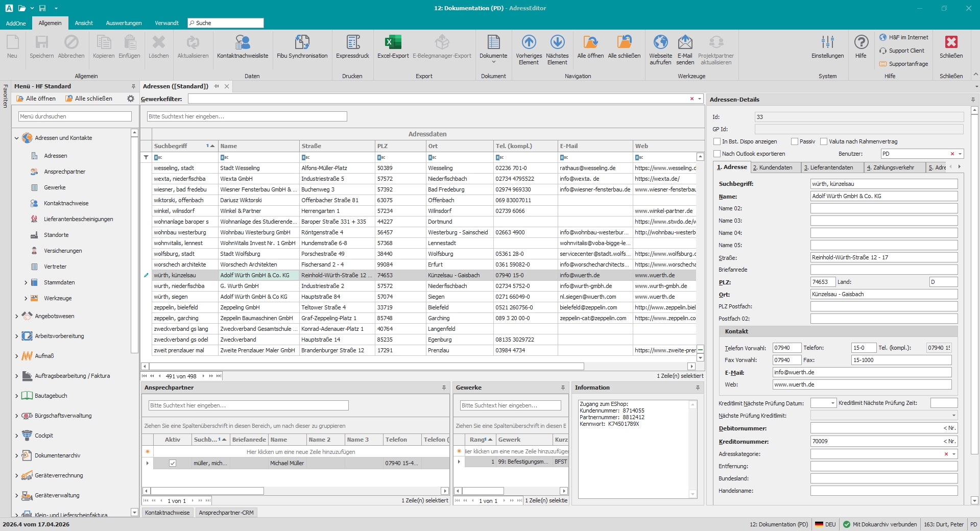Open the Dokumente ribbon dropdown
The width and height of the screenshot is (980, 531).
pyautogui.click(x=493, y=50)
